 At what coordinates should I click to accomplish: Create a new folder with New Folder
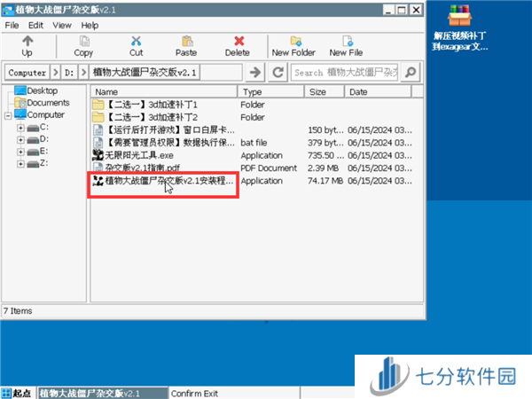click(x=293, y=41)
